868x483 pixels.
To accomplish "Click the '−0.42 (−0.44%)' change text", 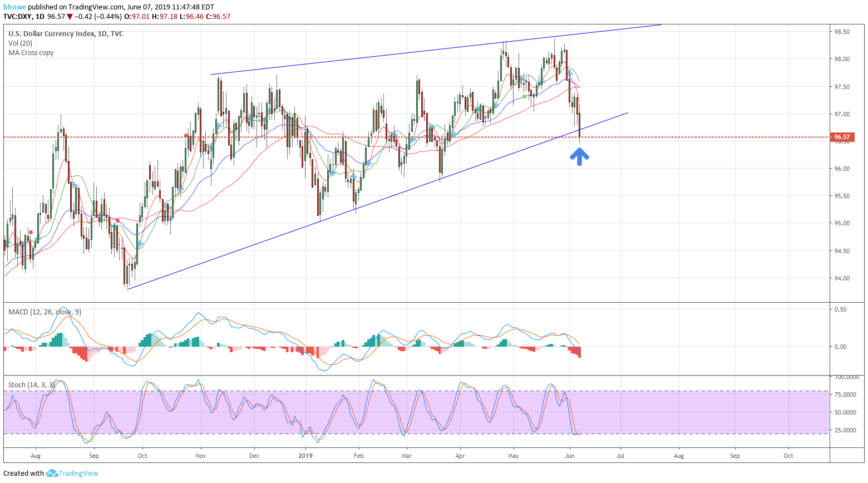I will tap(98, 17).
